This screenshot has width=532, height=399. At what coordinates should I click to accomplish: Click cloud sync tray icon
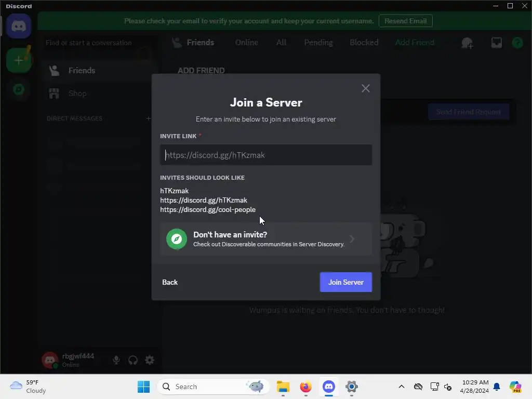[x=418, y=387]
